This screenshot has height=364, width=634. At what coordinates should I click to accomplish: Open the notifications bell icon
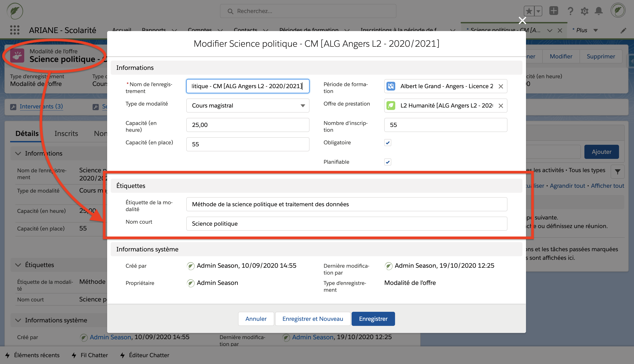[x=599, y=11]
